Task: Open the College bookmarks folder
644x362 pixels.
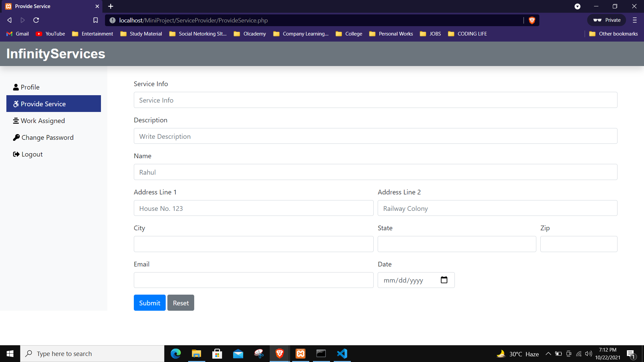Action: (354, 34)
